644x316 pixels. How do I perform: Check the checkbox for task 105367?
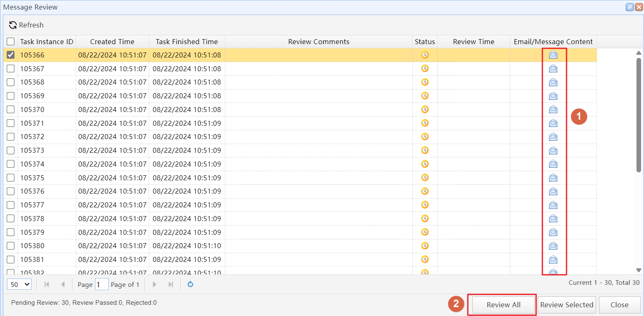click(x=11, y=69)
